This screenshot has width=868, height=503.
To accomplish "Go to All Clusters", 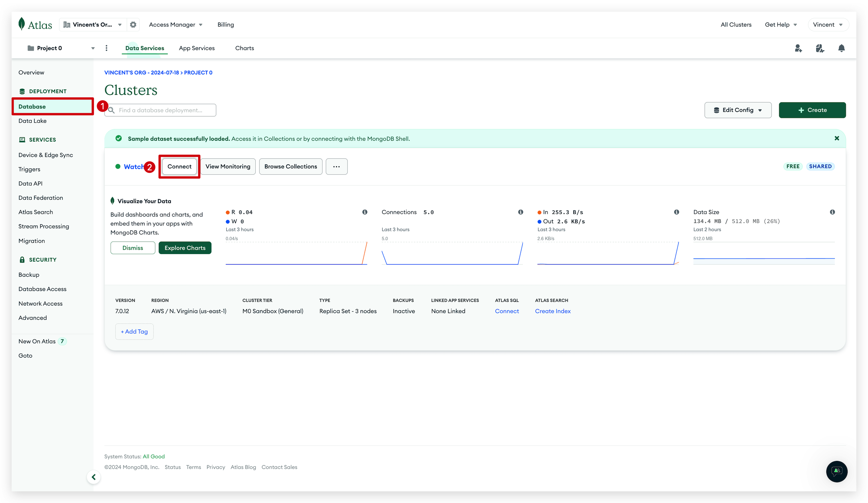I will pyautogui.click(x=736, y=24).
